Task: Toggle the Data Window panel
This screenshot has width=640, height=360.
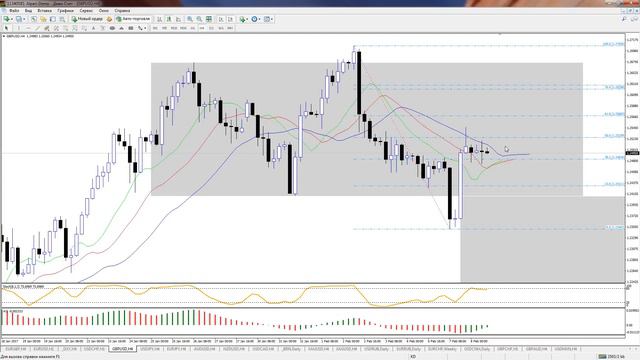Action: pos(43,19)
